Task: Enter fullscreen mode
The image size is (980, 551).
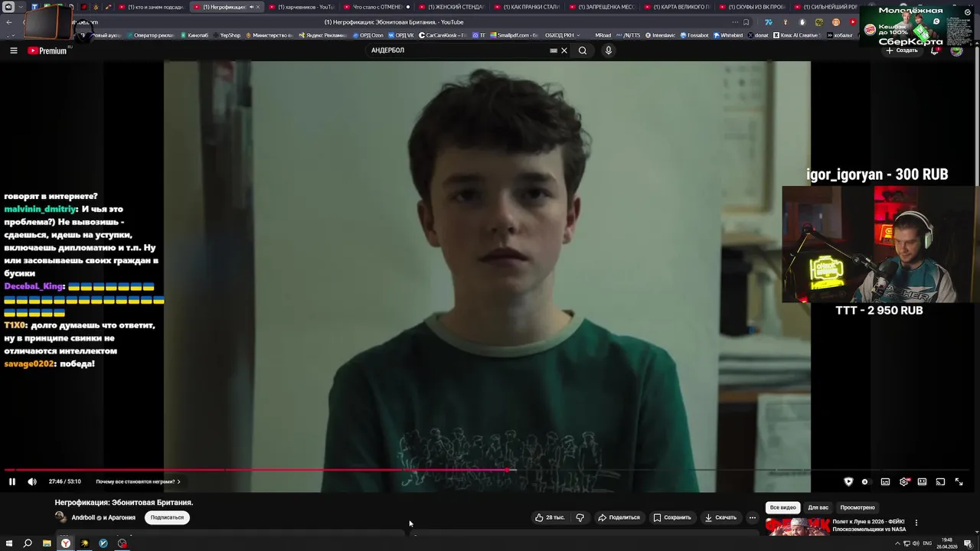Action: (x=959, y=482)
